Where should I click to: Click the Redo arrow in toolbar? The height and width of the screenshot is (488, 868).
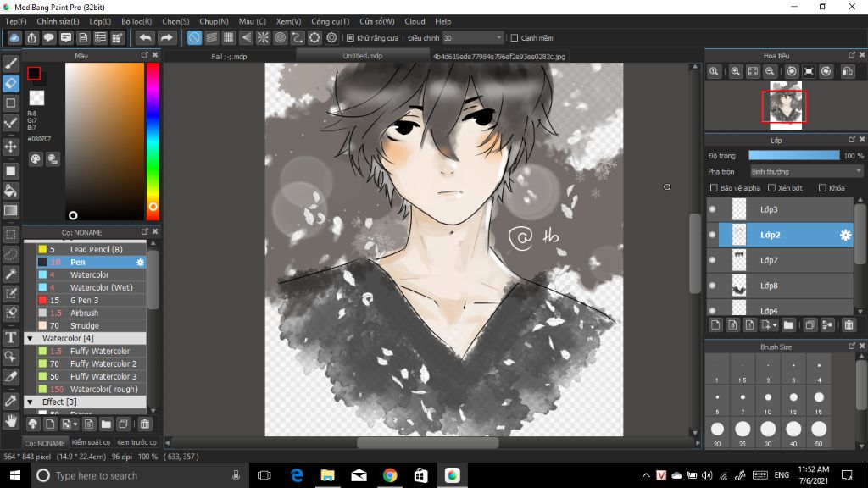[166, 37]
